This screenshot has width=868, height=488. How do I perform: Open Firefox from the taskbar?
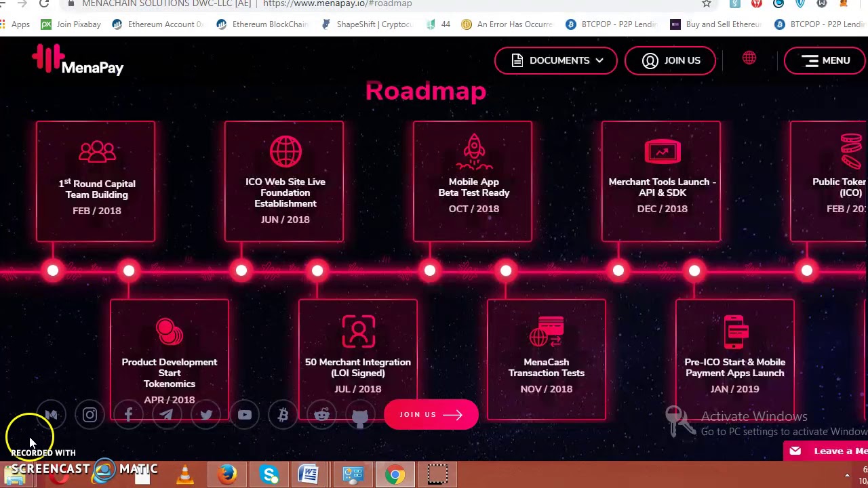[x=227, y=474]
